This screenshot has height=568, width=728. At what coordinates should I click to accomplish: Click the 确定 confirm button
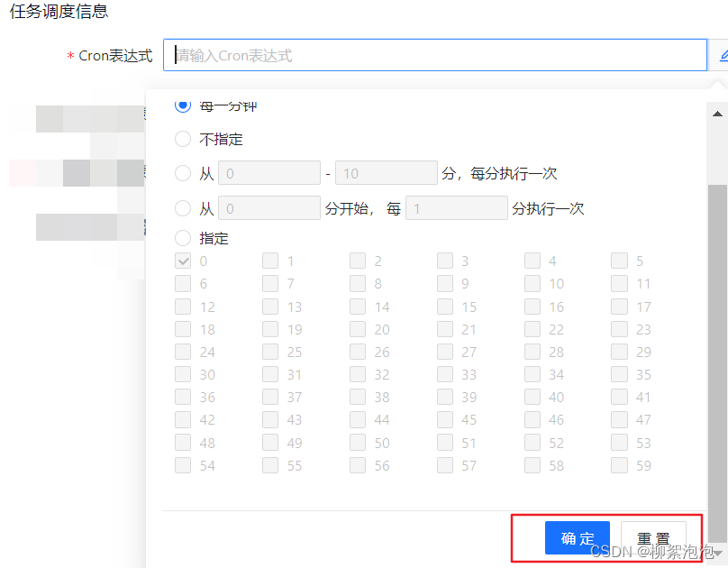[x=577, y=538]
